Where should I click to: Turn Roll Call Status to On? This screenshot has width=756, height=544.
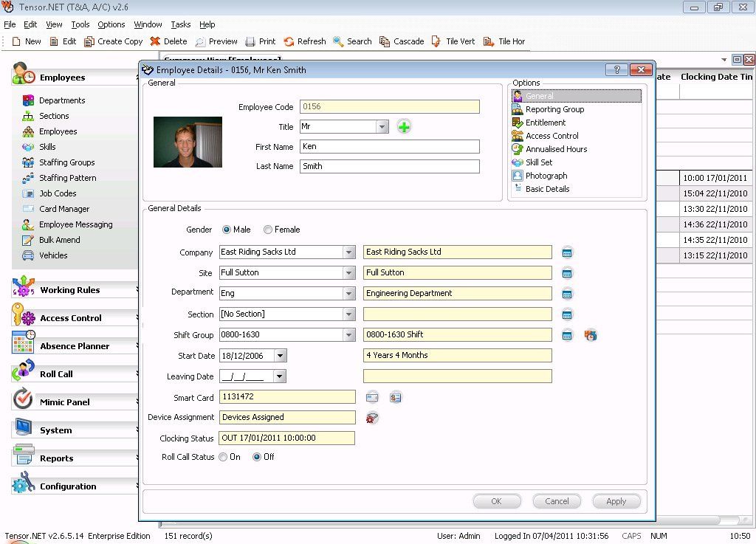pyautogui.click(x=223, y=457)
